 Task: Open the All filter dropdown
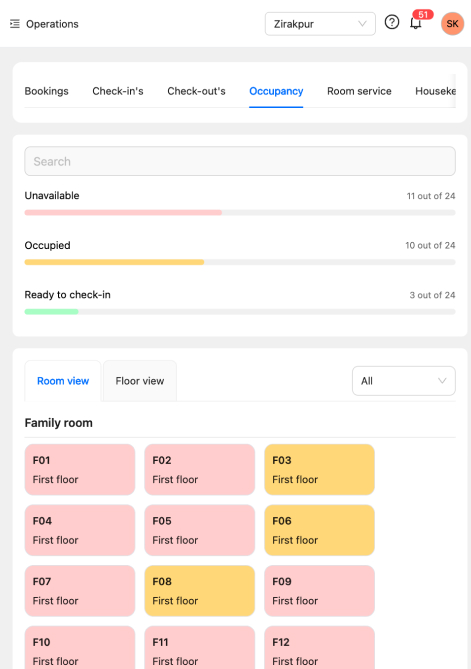[x=404, y=381]
